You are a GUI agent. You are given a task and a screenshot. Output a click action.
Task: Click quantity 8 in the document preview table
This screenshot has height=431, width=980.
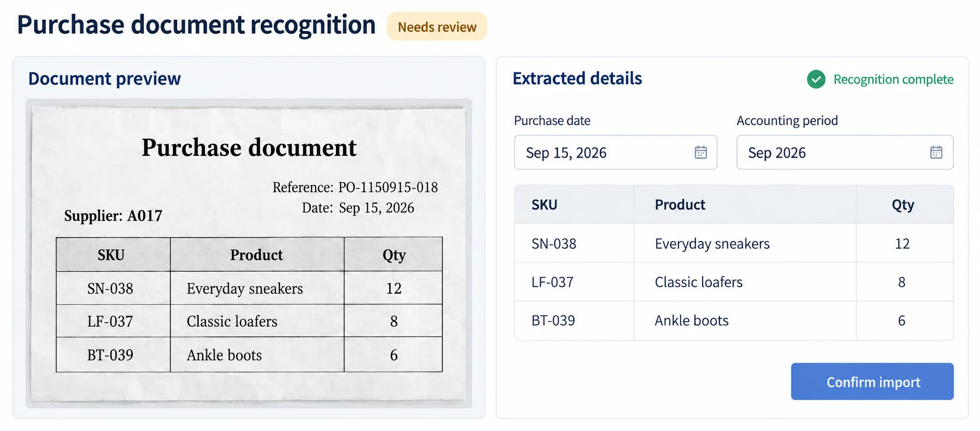point(394,322)
